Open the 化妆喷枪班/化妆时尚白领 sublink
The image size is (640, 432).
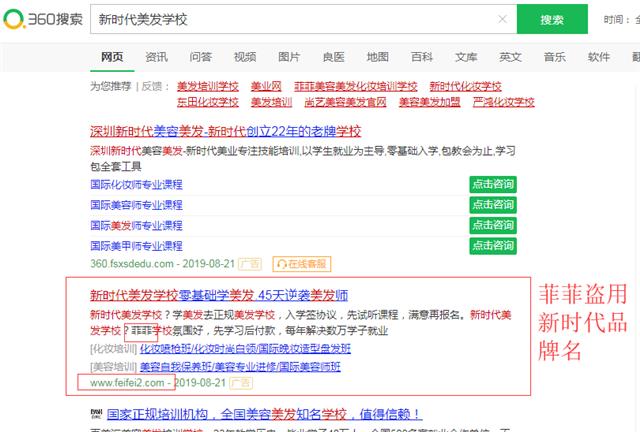click(x=245, y=349)
